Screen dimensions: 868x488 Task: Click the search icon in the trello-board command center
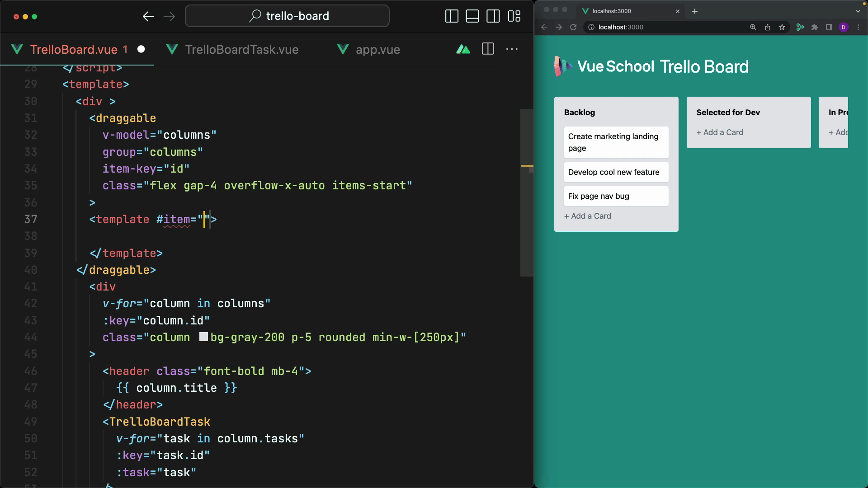[x=255, y=16]
